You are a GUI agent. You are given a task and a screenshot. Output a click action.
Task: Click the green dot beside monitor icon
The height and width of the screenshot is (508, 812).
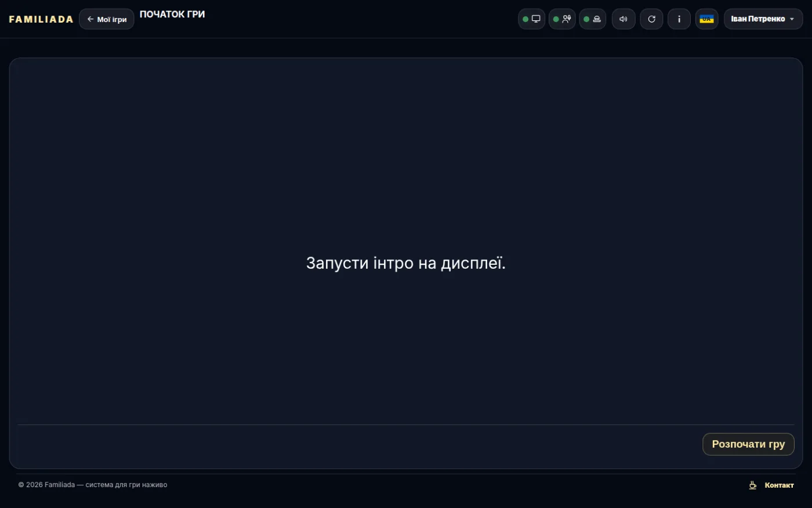[525, 19]
